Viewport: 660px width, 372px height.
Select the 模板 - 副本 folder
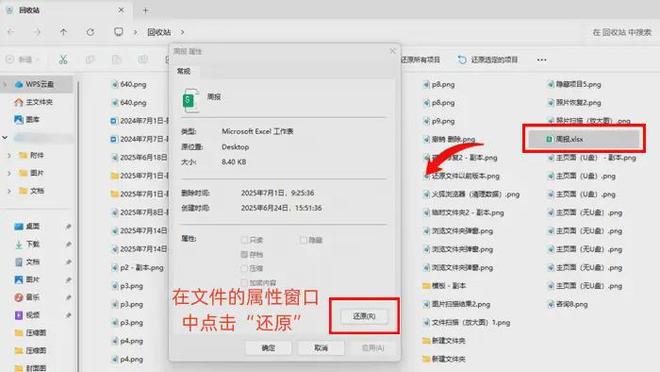[444, 286]
